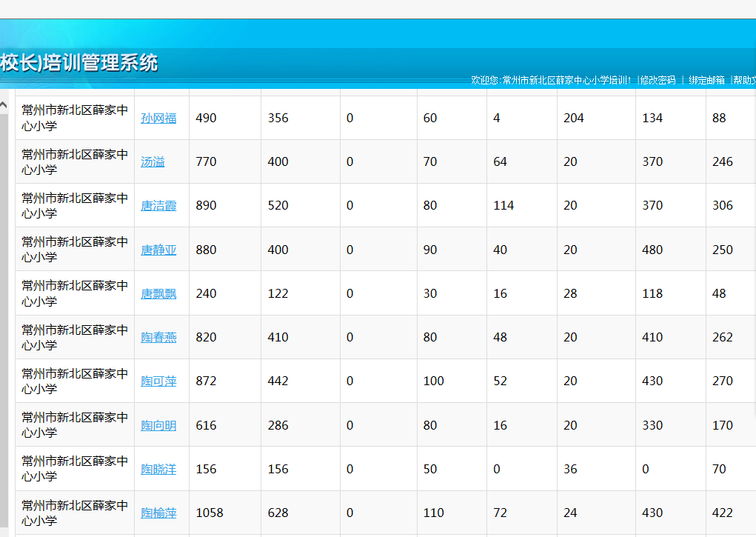Open the 帮助 help link in header
This screenshot has width=756, height=537.
tap(744, 80)
